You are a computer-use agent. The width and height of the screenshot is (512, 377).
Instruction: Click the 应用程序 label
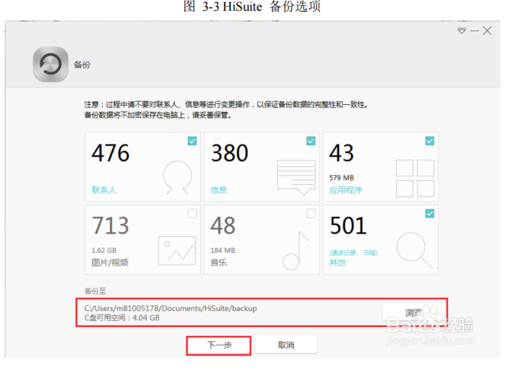coord(346,190)
